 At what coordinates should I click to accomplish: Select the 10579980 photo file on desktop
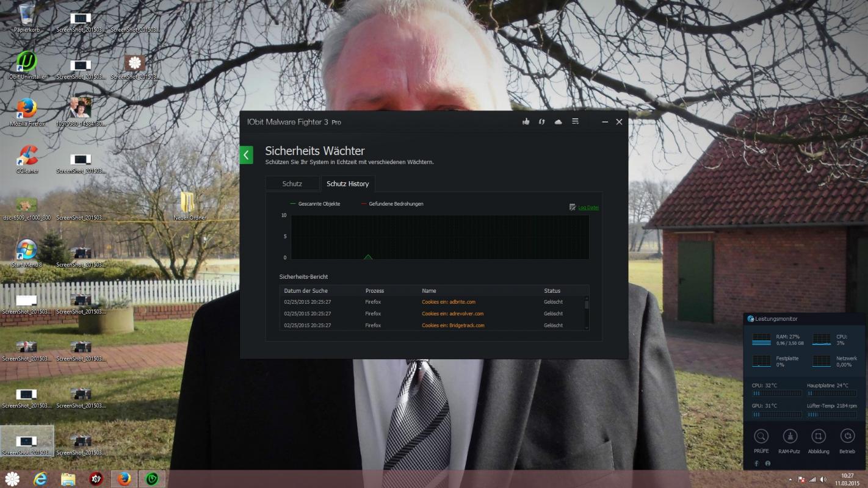point(81,112)
